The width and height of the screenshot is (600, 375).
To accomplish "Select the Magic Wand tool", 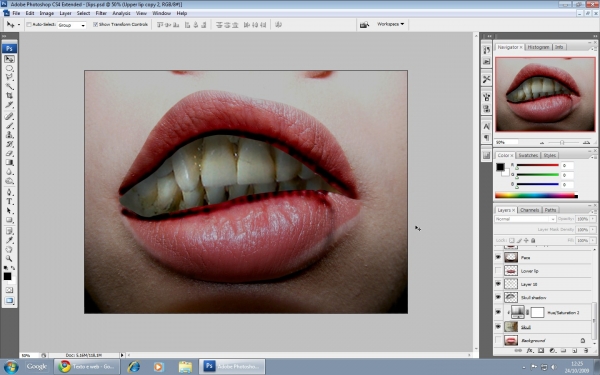I will [x=10, y=87].
